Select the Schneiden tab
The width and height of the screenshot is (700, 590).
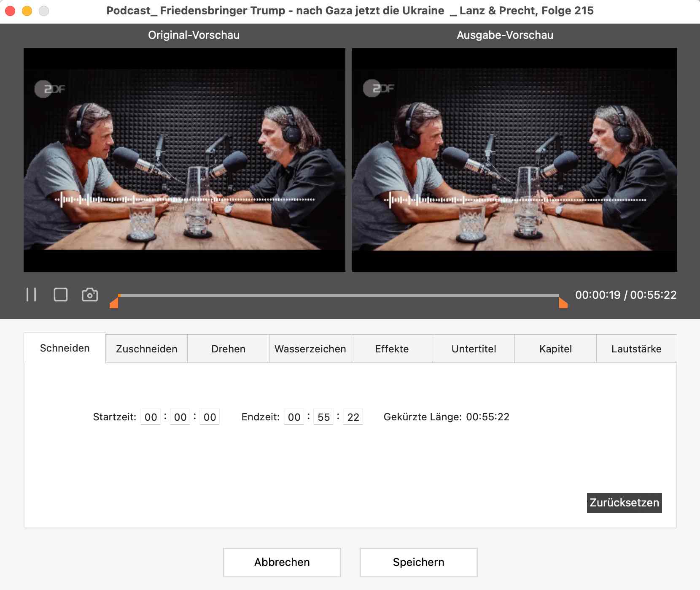click(65, 348)
